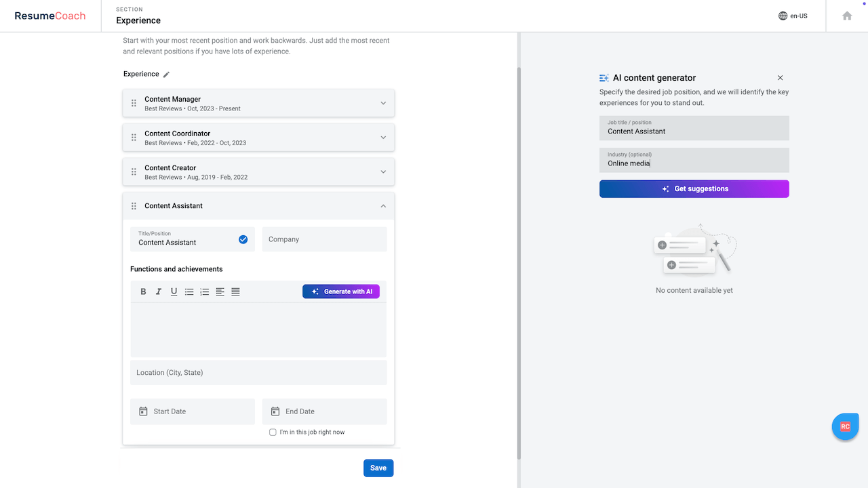Image resolution: width=868 pixels, height=488 pixels.
Task: Grab the drag handle on Content Manager entry
Action: (x=134, y=102)
